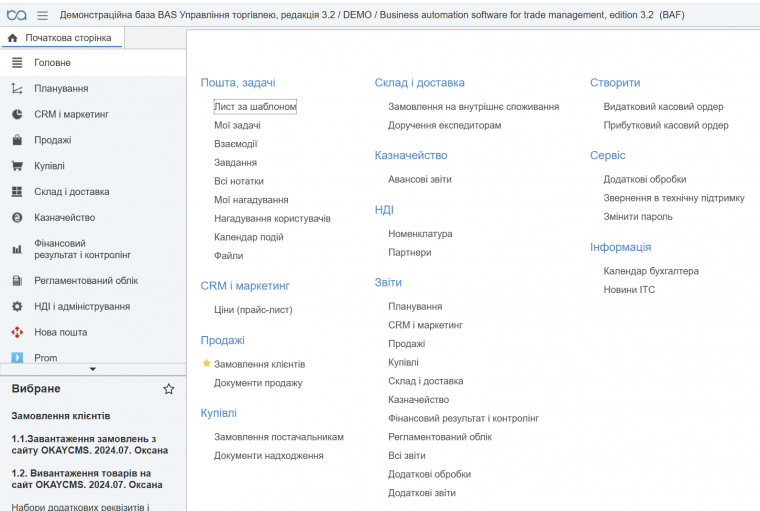Expand the sections panel down arrow

tap(93, 369)
